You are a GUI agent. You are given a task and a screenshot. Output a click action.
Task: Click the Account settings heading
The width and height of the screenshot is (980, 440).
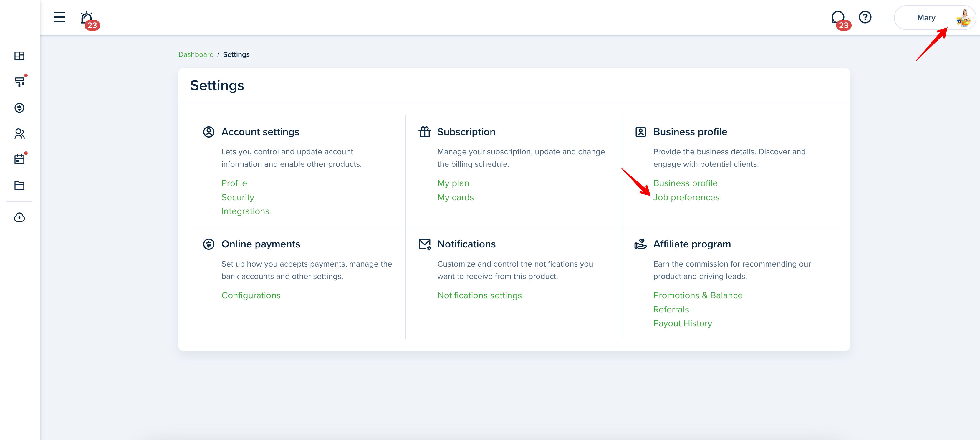coord(260,132)
